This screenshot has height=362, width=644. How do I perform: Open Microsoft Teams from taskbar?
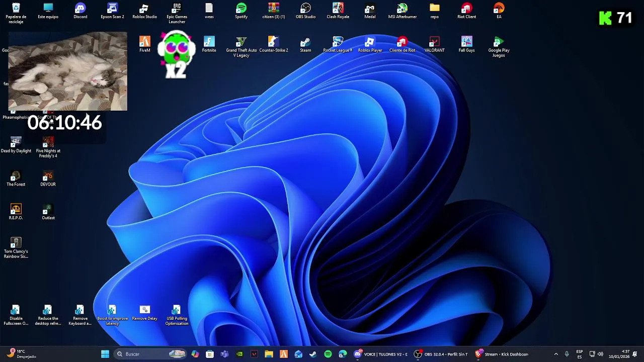point(224,354)
